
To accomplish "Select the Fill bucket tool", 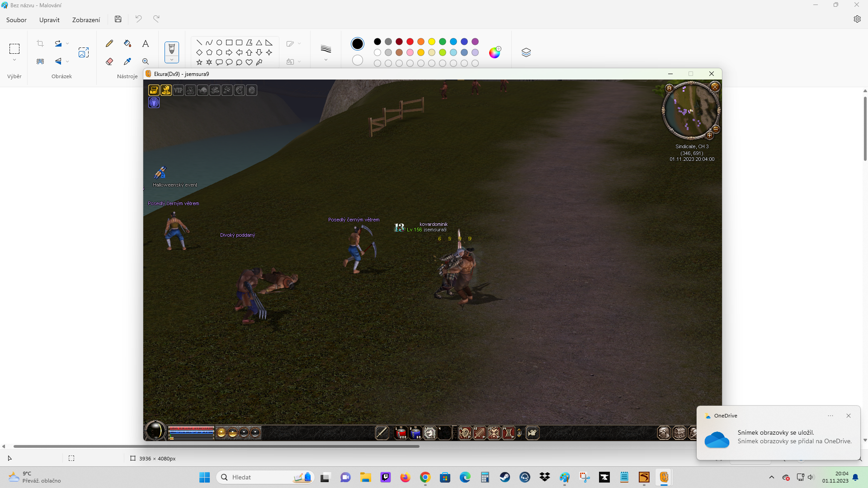I will tap(127, 43).
